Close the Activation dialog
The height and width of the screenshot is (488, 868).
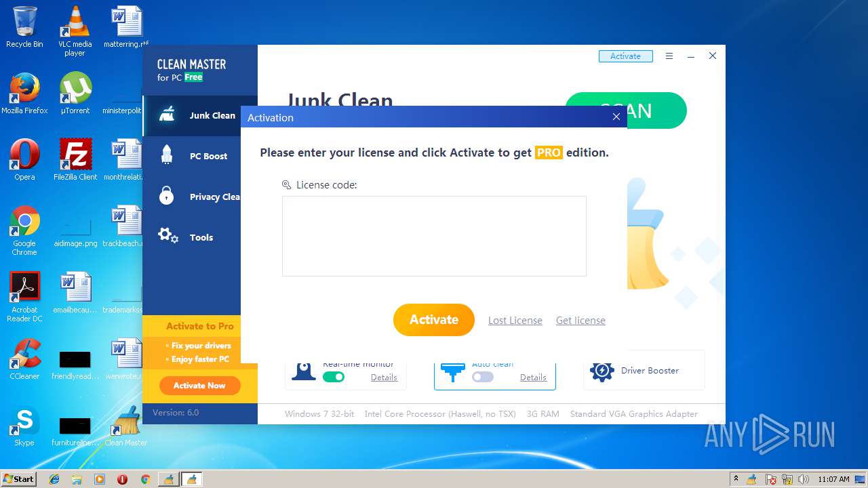pyautogui.click(x=616, y=117)
